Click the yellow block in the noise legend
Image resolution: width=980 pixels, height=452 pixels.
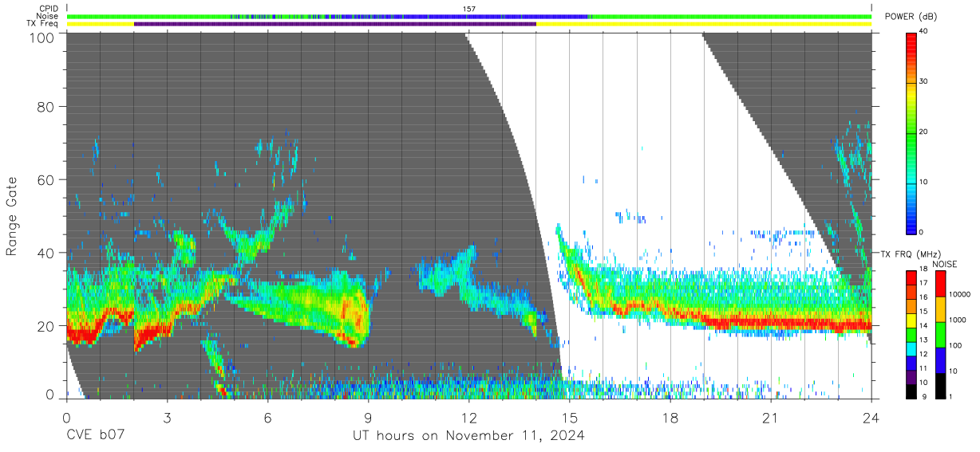tap(941, 309)
